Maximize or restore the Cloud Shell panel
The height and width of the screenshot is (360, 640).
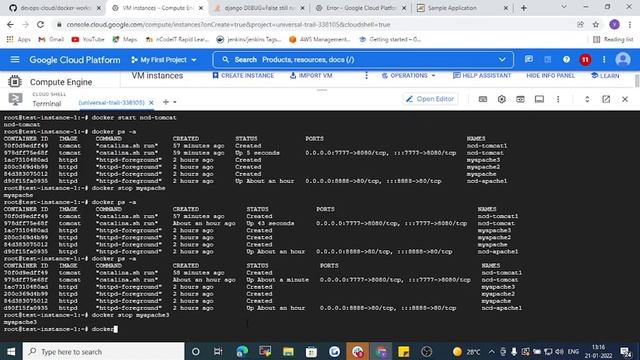(587, 99)
